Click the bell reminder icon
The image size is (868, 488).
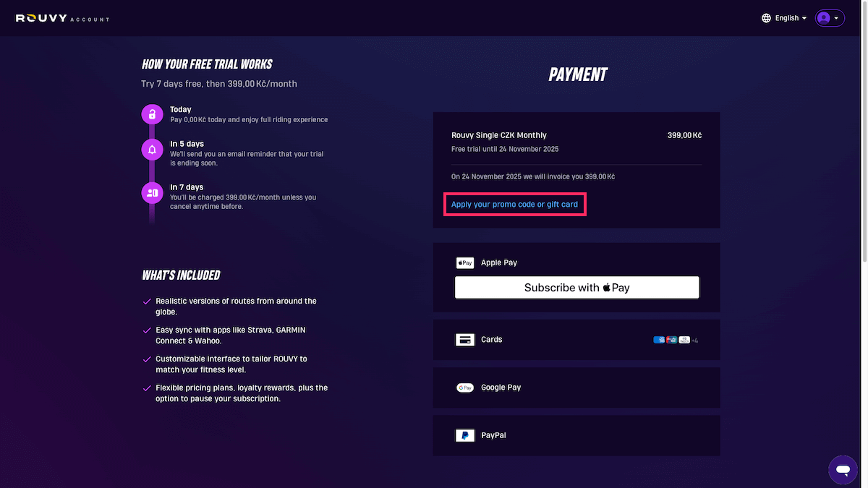click(x=152, y=150)
